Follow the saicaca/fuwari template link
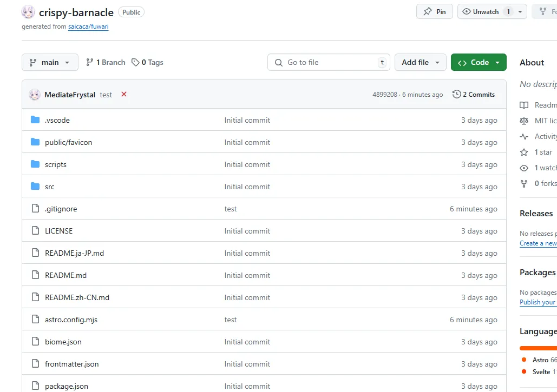Screen dimensions: 557x392 [x=88, y=26]
